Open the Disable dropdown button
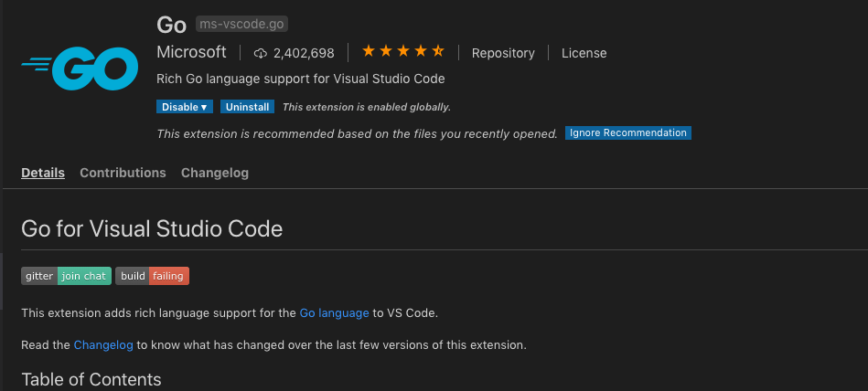Screen dimensions: 868x391 [x=186, y=107]
